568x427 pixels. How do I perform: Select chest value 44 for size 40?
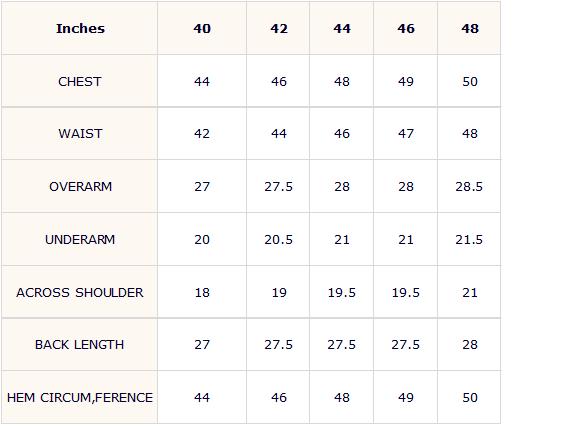202,81
